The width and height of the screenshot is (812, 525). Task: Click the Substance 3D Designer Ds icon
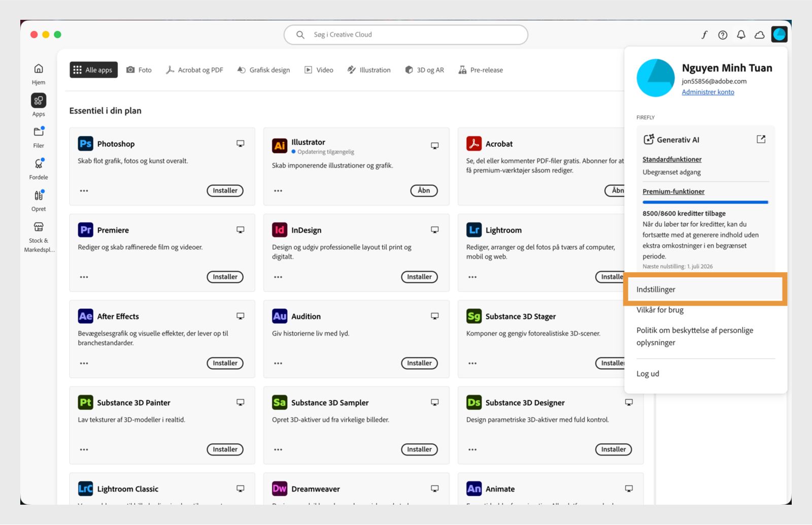tap(474, 403)
